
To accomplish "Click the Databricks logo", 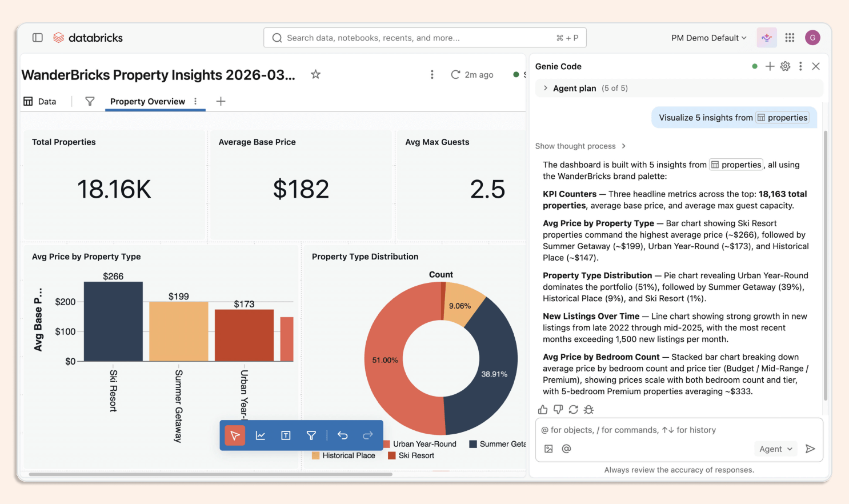I will (x=88, y=38).
